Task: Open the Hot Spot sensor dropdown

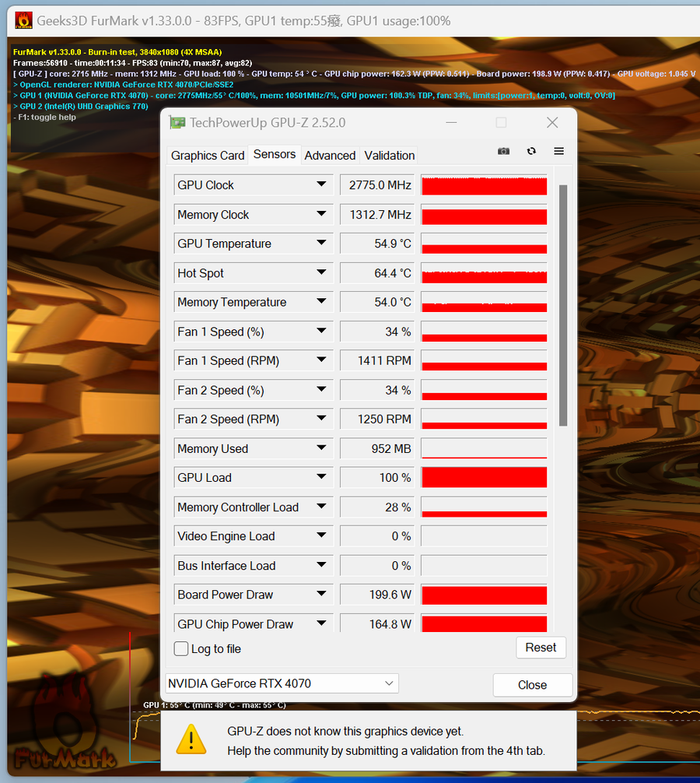Action: 322,272
